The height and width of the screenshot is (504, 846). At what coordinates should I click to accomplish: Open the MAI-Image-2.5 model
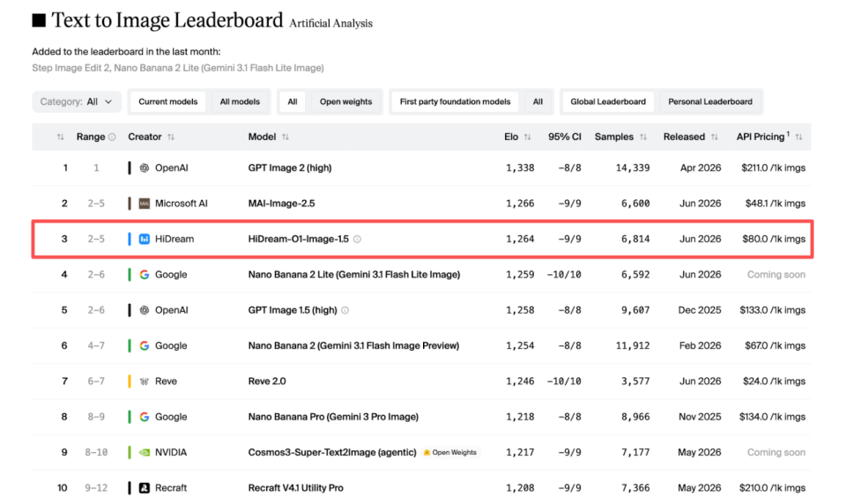[x=282, y=204]
